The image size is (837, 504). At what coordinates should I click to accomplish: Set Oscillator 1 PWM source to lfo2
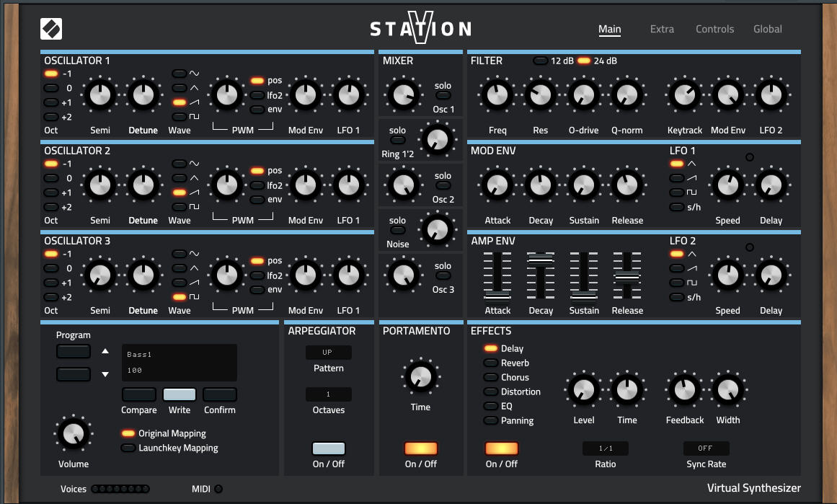click(257, 96)
